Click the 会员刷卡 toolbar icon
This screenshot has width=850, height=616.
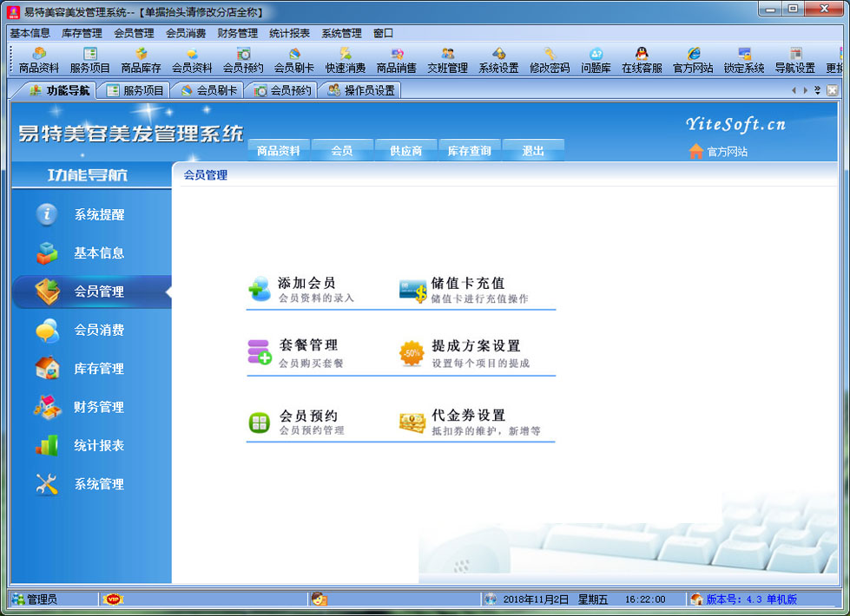point(294,60)
